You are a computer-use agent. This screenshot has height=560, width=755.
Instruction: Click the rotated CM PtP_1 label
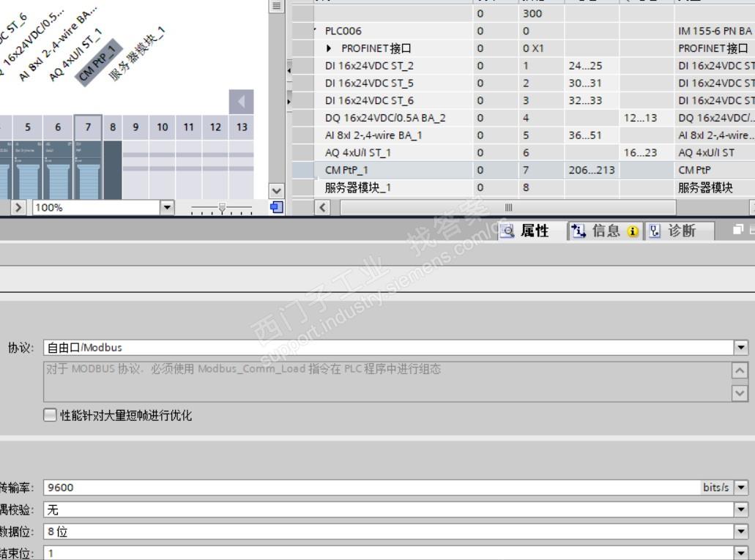[x=99, y=63]
